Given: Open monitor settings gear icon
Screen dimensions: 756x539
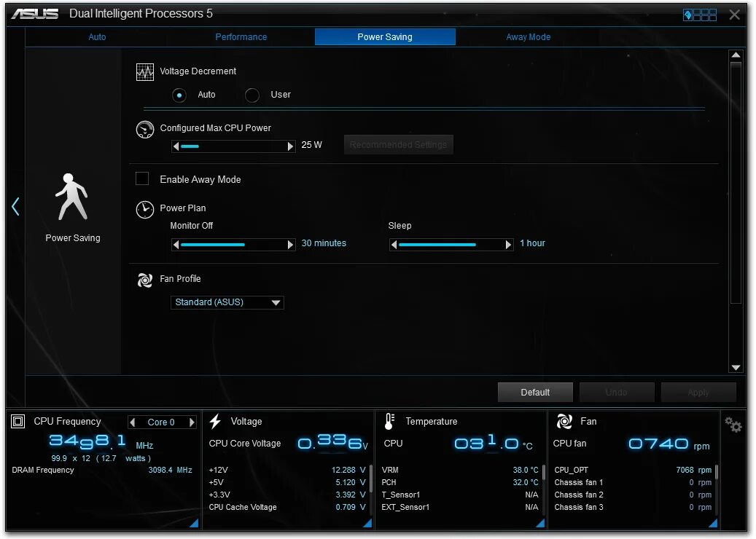Looking at the screenshot, I should click(x=733, y=425).
